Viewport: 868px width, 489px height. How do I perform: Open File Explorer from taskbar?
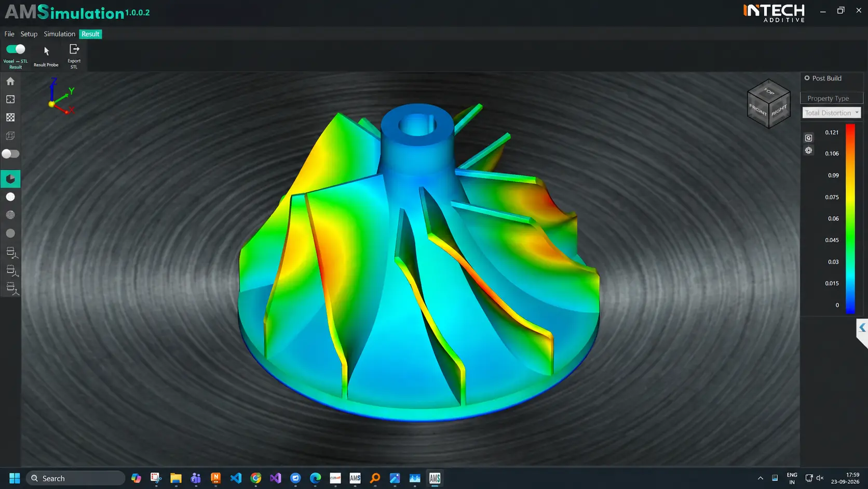pos(176,478)
